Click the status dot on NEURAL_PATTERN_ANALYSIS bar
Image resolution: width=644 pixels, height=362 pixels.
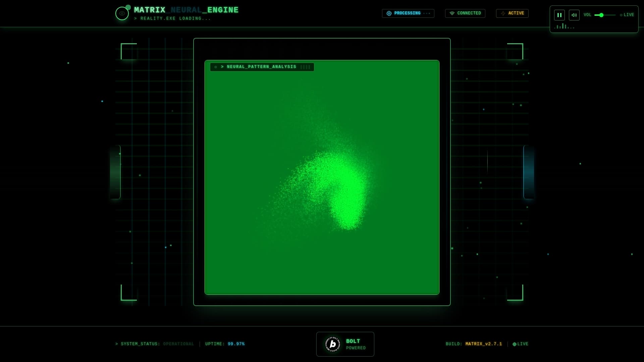[216, 67]
